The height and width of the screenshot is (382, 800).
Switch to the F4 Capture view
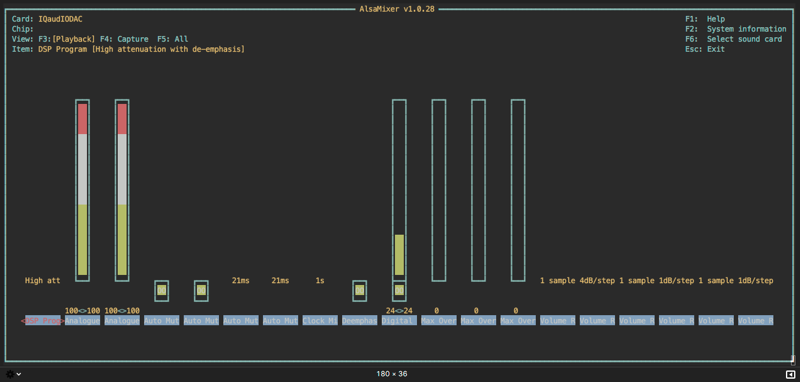124,39
